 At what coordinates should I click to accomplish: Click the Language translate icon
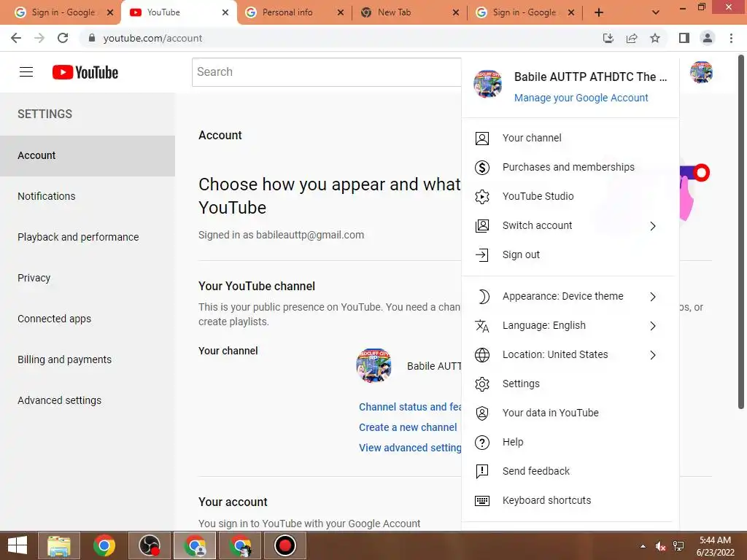coord(482,326)
